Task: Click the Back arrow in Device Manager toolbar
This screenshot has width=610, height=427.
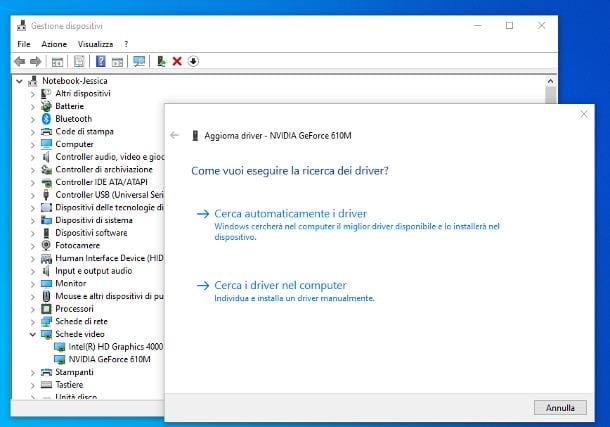Action: click(19, 61)
